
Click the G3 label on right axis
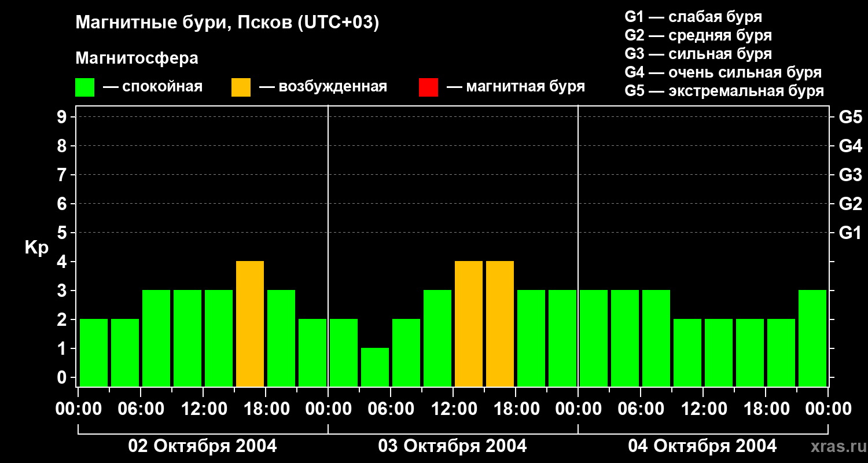(x=850, y=175)
